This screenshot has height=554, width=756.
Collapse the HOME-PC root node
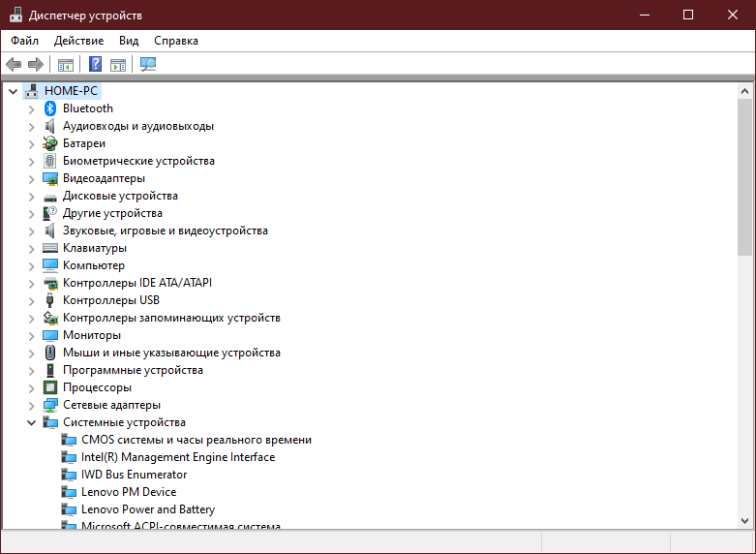click(13, 91)
